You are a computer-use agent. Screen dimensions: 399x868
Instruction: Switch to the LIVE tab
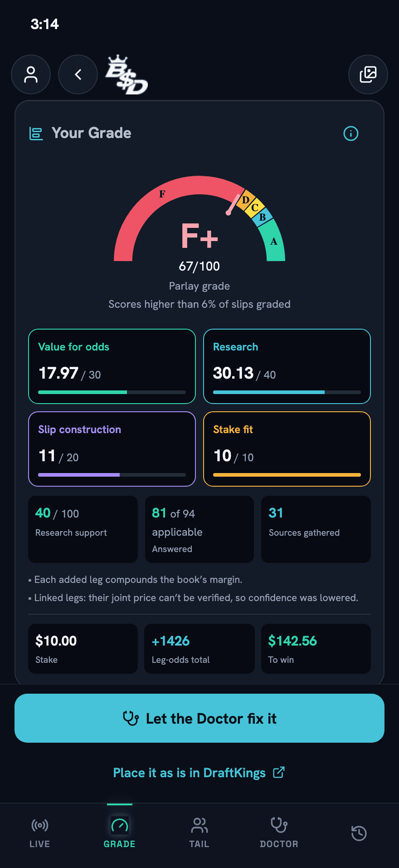click(40, 833)
